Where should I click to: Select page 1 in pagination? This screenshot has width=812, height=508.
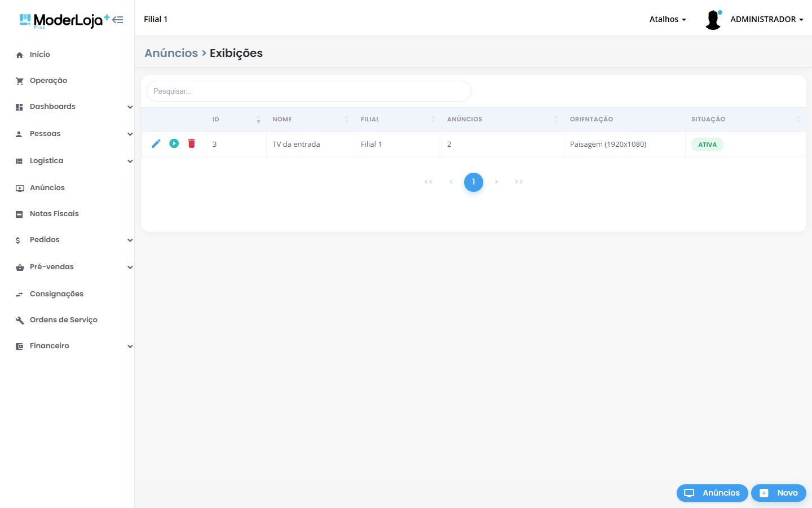click(474, 182)
